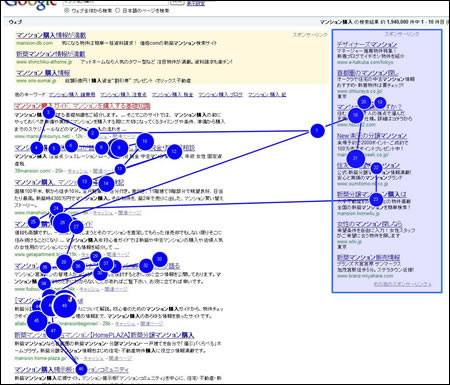Open sidebar ad 首都圏のマンション探し
The width and height of the screenshot is (450, 385).
(368, 73)
